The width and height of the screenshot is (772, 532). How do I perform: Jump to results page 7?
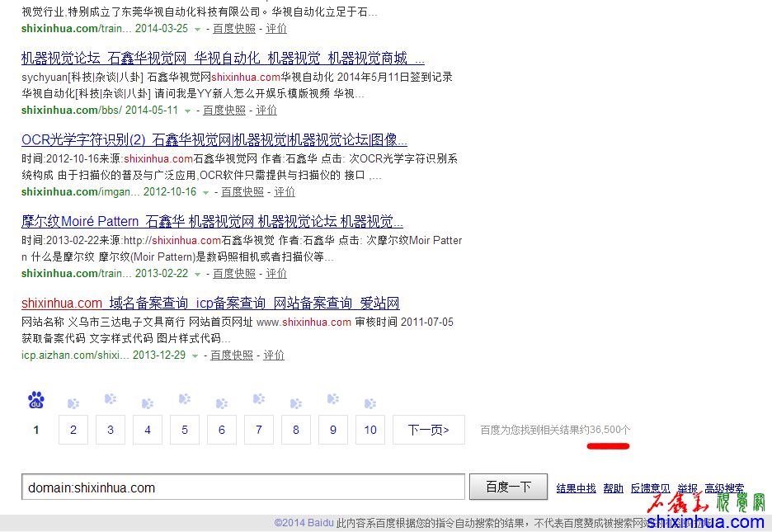pyautogui.click(x=259, y=430)
